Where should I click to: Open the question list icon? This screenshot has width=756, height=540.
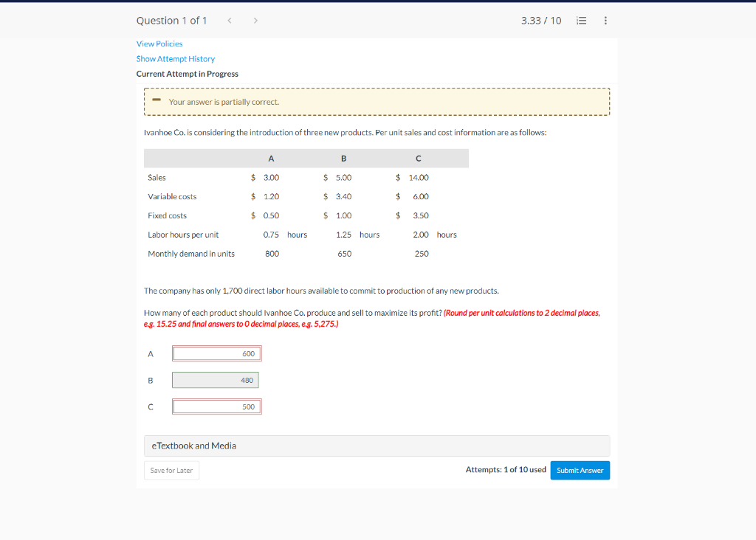[581, 21]
